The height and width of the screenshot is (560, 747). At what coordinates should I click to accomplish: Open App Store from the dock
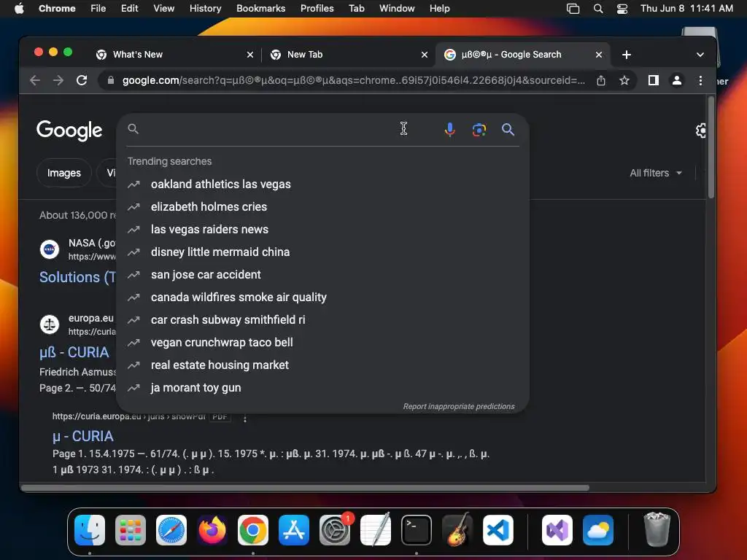coord(294,529)
